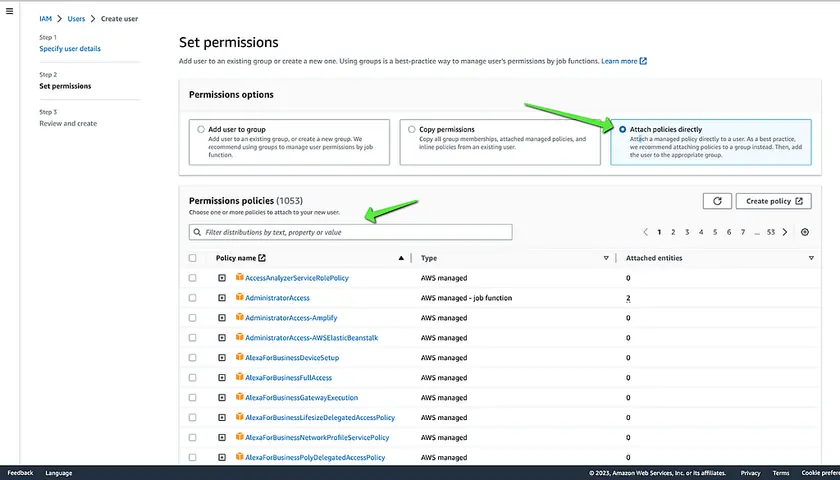Expand AccessAnalyzerServiceRolePolicy details
The width and height of the screenshot is (840, 480).
(x=222, y=278)
